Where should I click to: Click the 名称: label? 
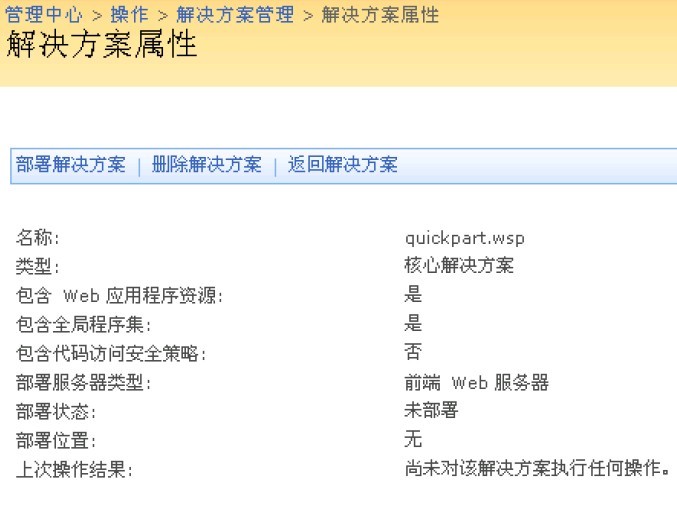coord(38,237)
